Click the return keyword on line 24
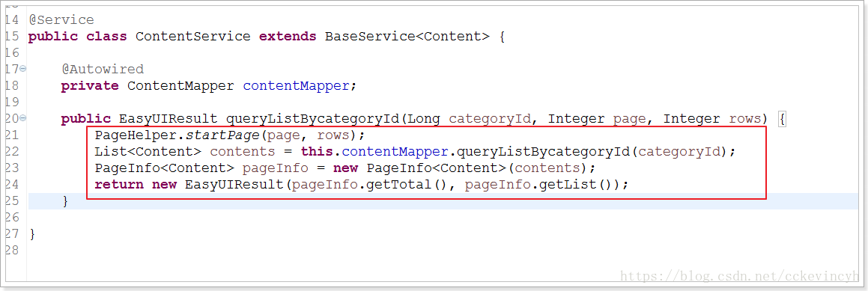This screenshot has width=868, height=291. 119,184
